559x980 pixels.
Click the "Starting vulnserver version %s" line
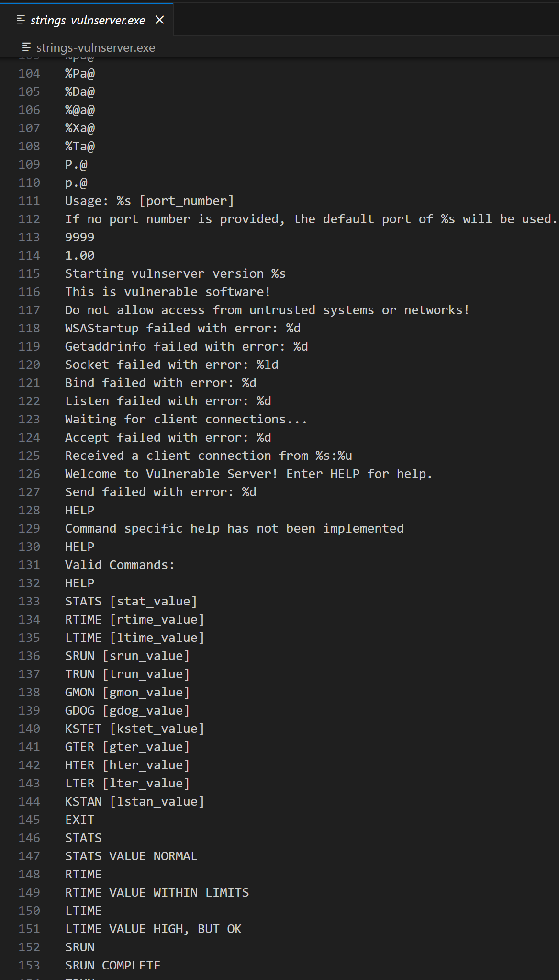tap(175, 273)
